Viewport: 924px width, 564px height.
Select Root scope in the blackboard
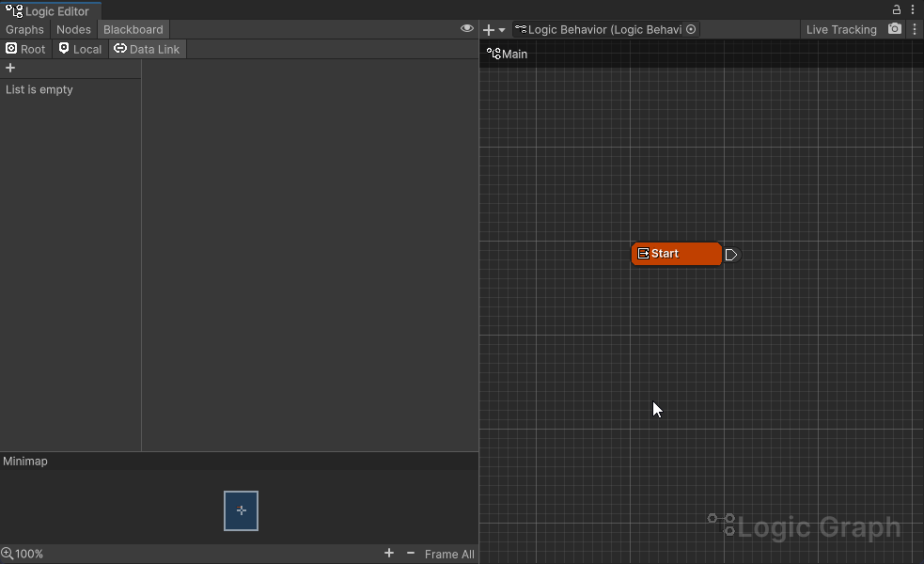click(x=25, y=49)
